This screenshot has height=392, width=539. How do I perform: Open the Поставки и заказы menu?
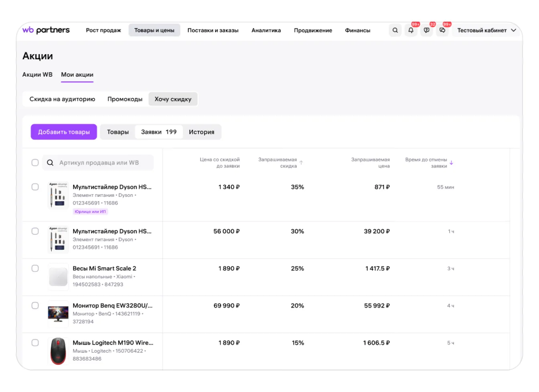click(x=213, y=30)
